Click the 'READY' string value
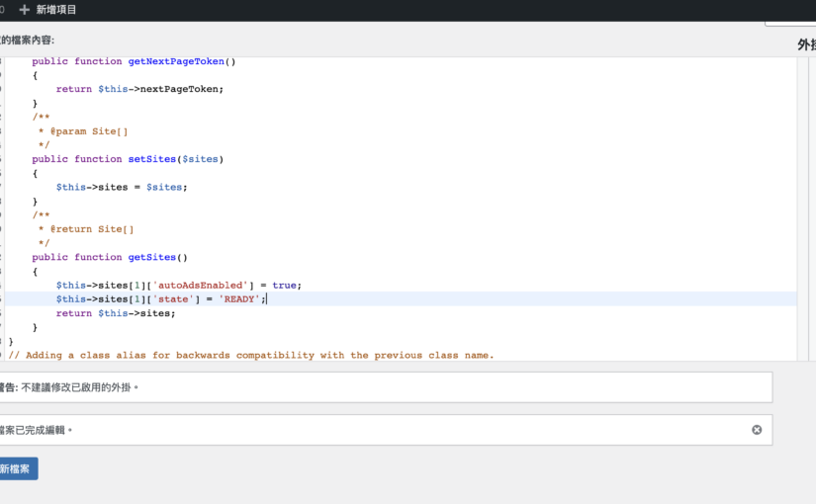This screenshot has width=816, height=504. tap(238, 299)
